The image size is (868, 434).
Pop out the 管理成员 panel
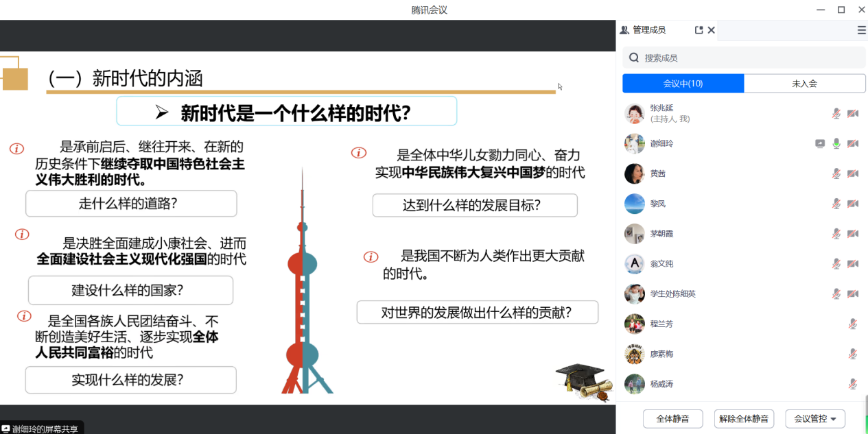click(699, 30)
